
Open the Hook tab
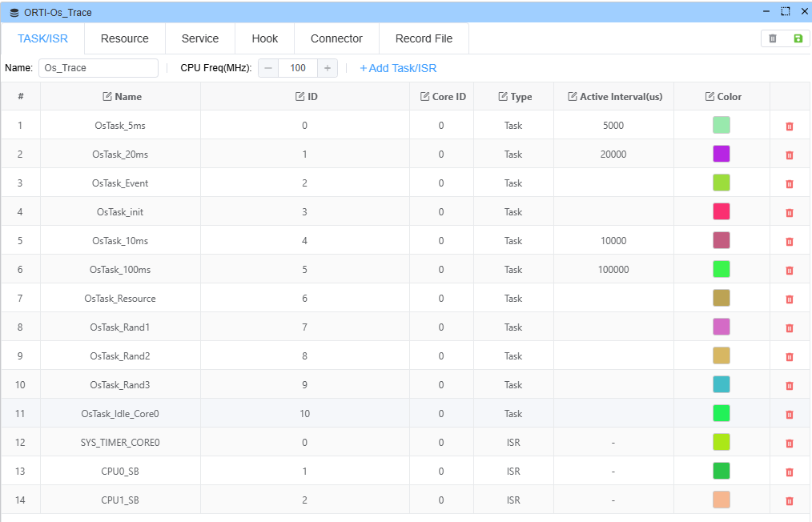pos(265,38)
